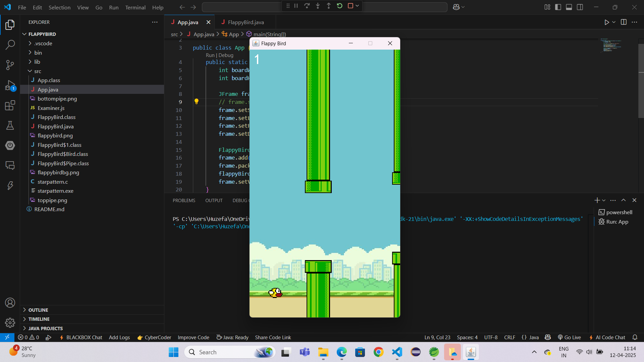Screen dimensions: 644x362
Task: Customize layout from title bar
Action: 547,7
